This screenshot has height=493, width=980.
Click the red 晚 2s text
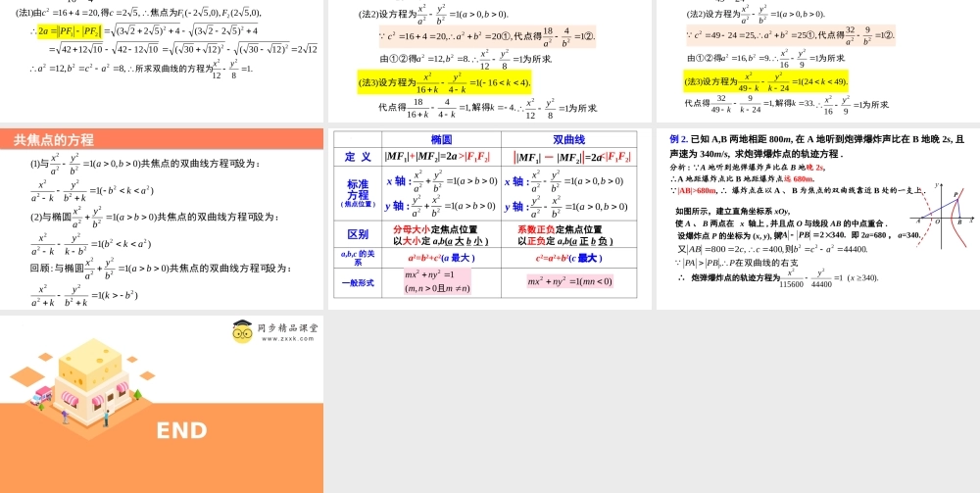click(x=815, y=168)
